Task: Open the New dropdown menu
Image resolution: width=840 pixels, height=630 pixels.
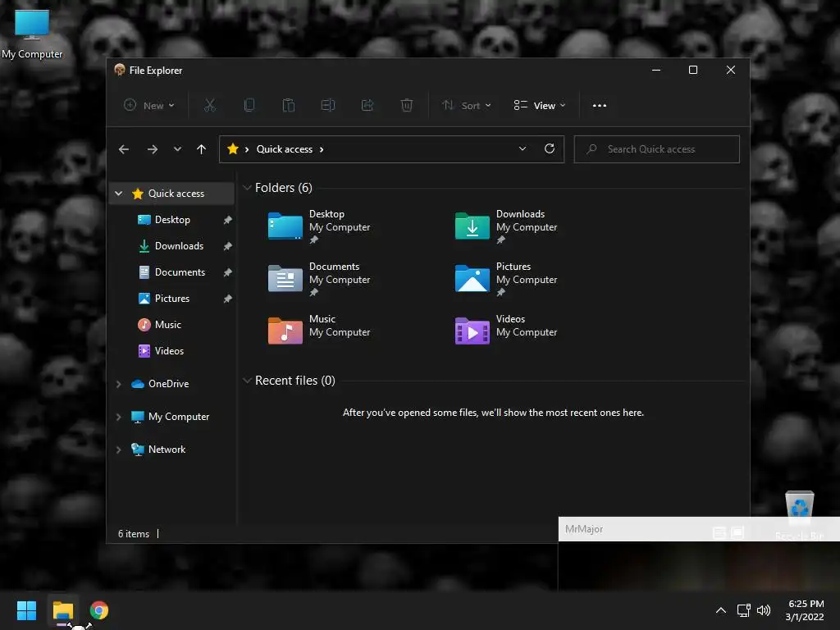Action: 149,106
